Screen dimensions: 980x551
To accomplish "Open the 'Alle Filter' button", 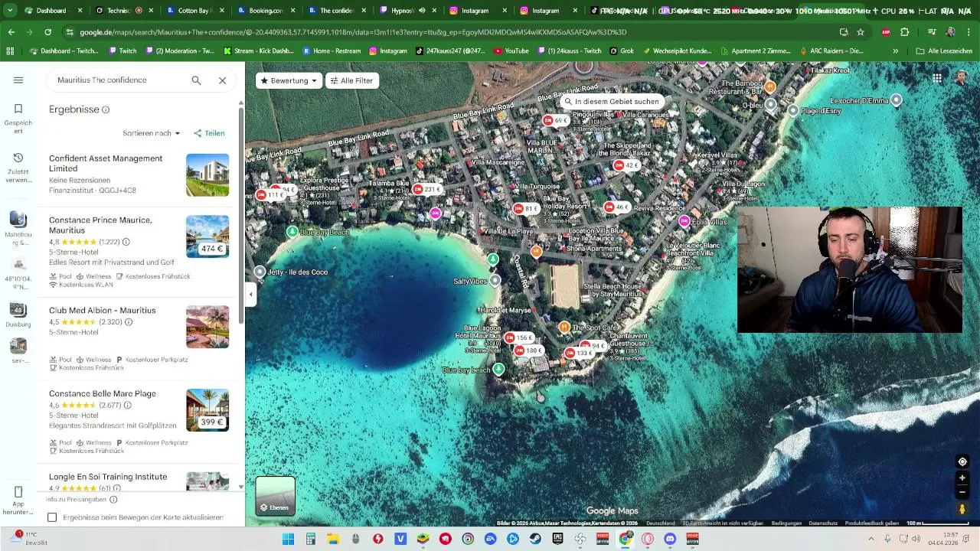I will coord(351,80).
